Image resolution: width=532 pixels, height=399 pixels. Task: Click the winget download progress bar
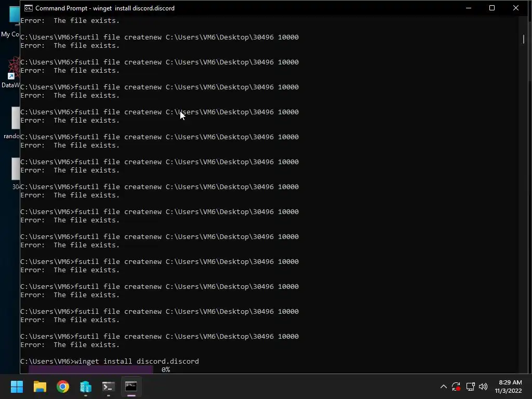(x=90, y=369)
